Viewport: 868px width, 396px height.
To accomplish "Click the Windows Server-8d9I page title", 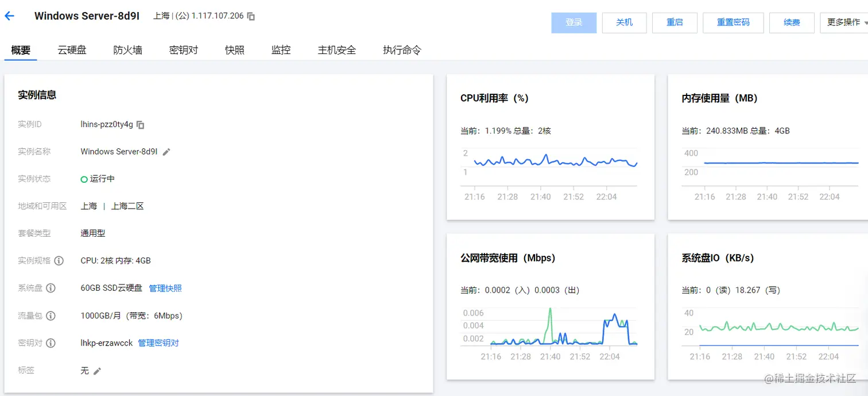I will [87, 16].
